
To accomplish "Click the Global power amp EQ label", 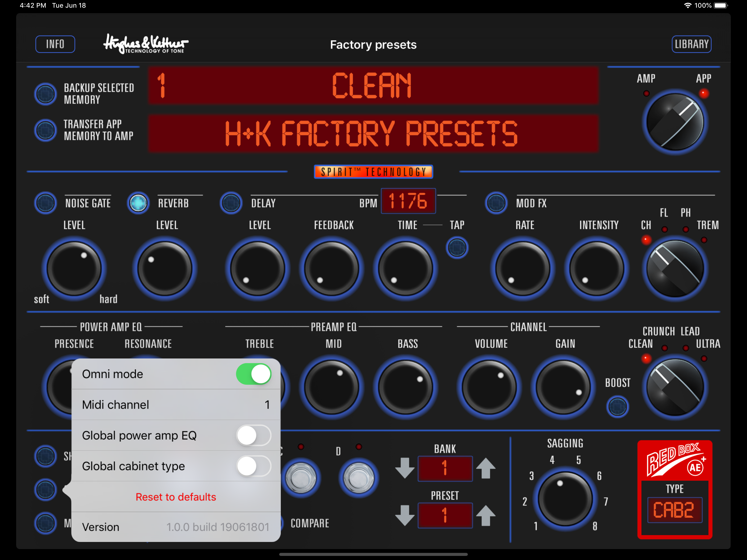I will 139,435.
